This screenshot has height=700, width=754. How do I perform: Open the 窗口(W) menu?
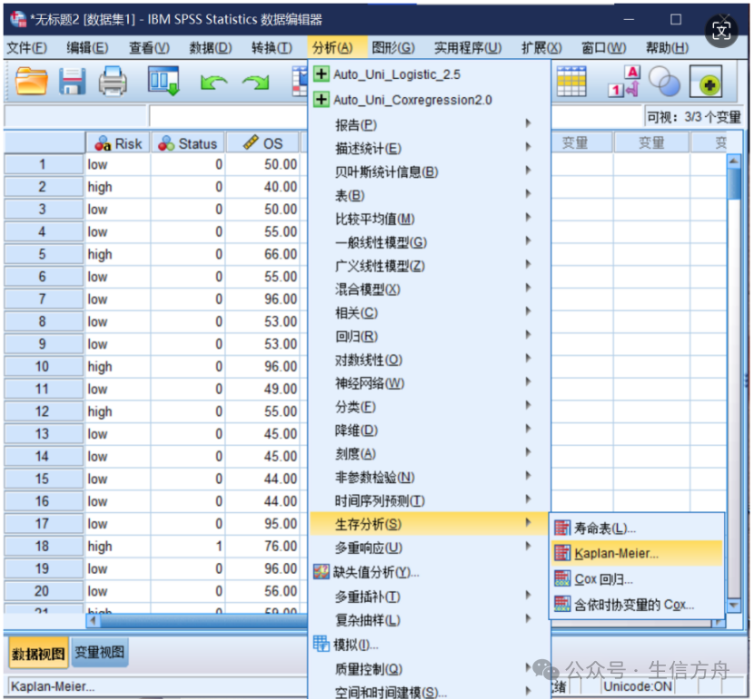click(603, 47)
